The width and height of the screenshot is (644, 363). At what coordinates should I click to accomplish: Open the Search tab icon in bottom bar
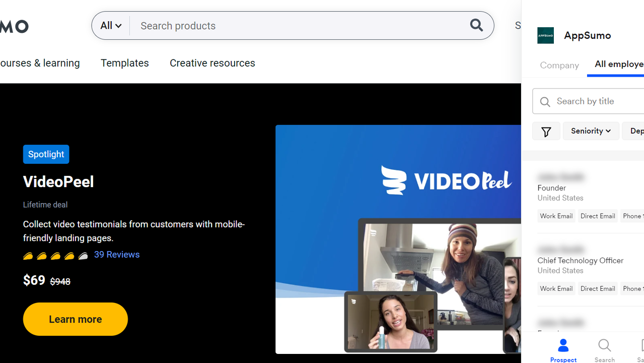click(x=604, y=346)
